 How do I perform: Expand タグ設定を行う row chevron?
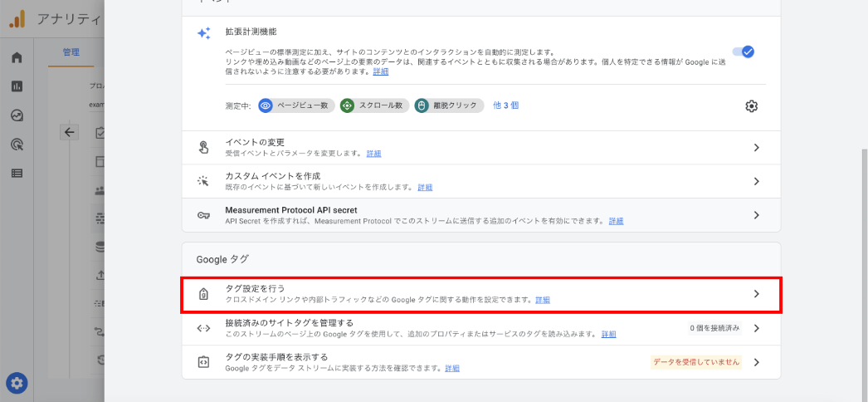[757, 294]
